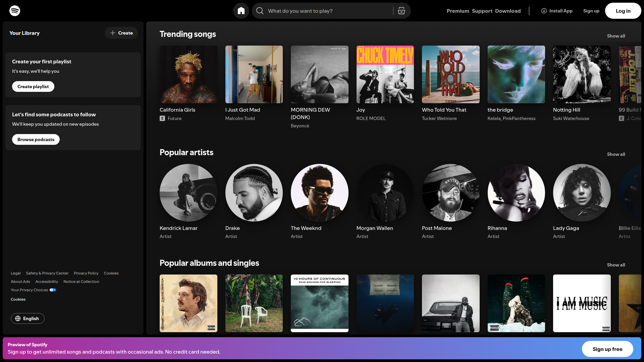
Task: Open the Download menu link
Action: 508,11
